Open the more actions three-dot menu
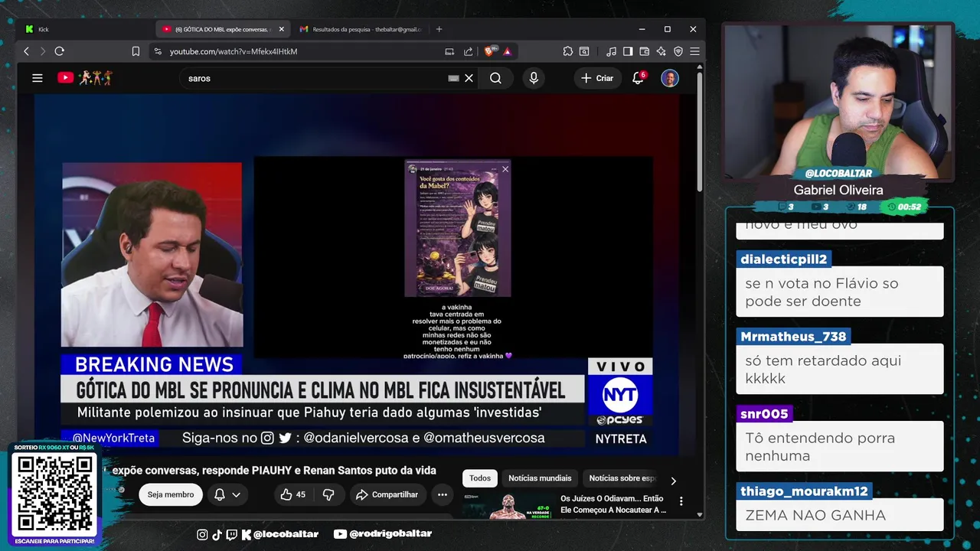Screen dimensions: 980x551 (x=443, y=494)
